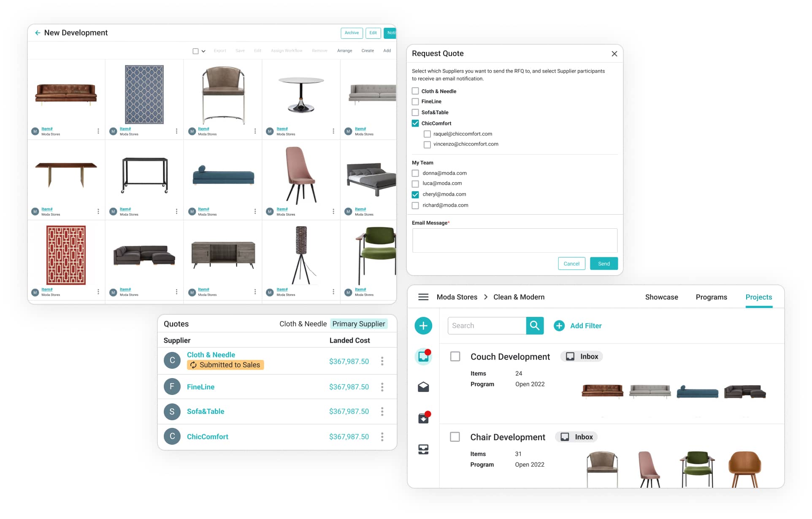Check the Cloth & Needle supplier checkbox

[415, 91]
